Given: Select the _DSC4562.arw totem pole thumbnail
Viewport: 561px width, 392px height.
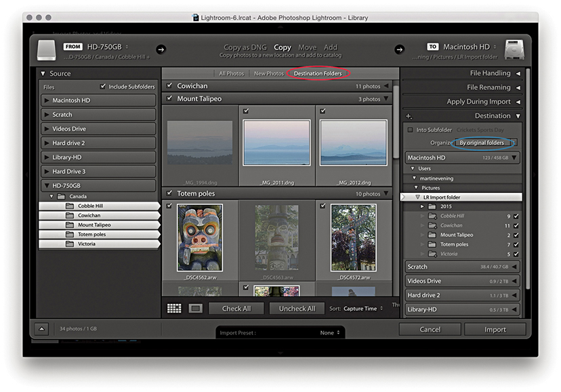Looking at the screenshot, I should click(x=199, y=238).
